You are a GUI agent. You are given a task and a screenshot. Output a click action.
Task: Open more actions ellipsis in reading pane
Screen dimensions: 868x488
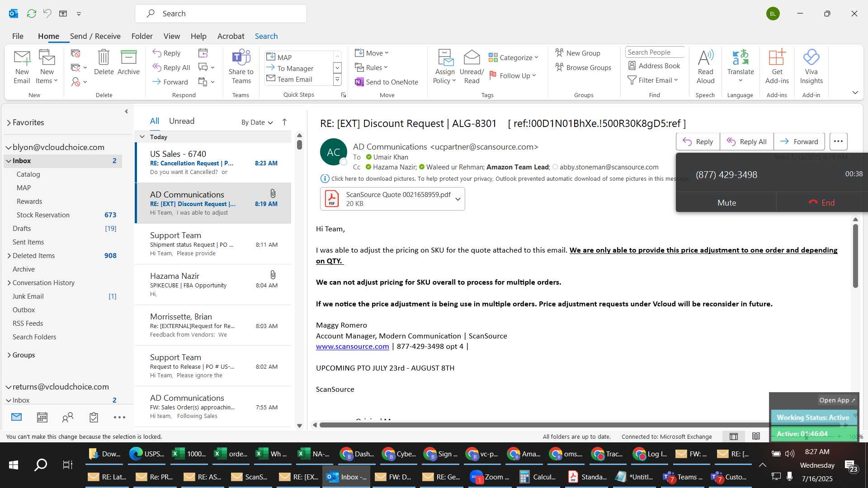point(838,141)
